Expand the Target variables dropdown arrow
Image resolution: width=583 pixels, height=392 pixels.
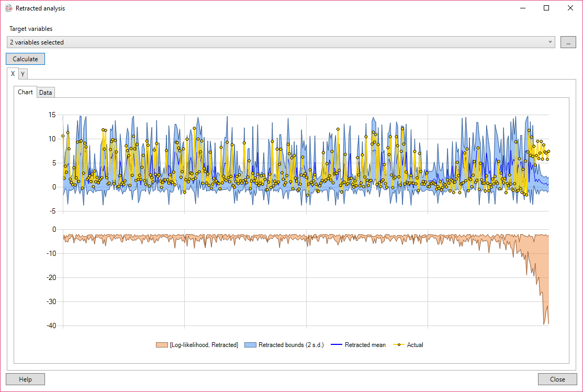point(550,42)
